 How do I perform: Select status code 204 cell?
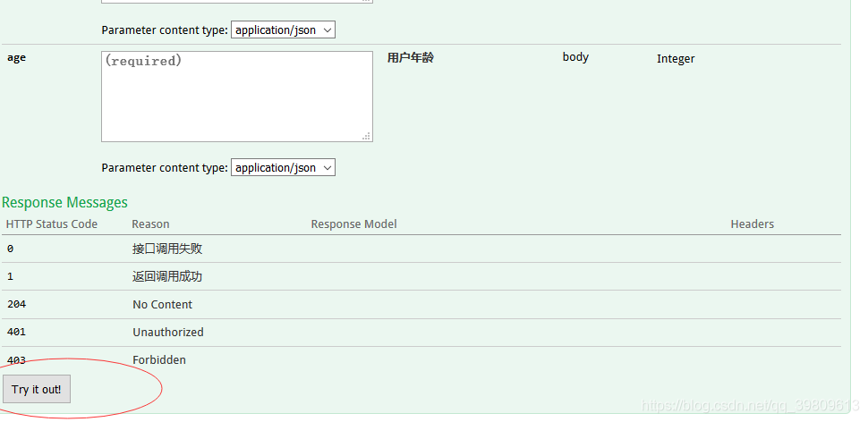[x=17, y=304]
